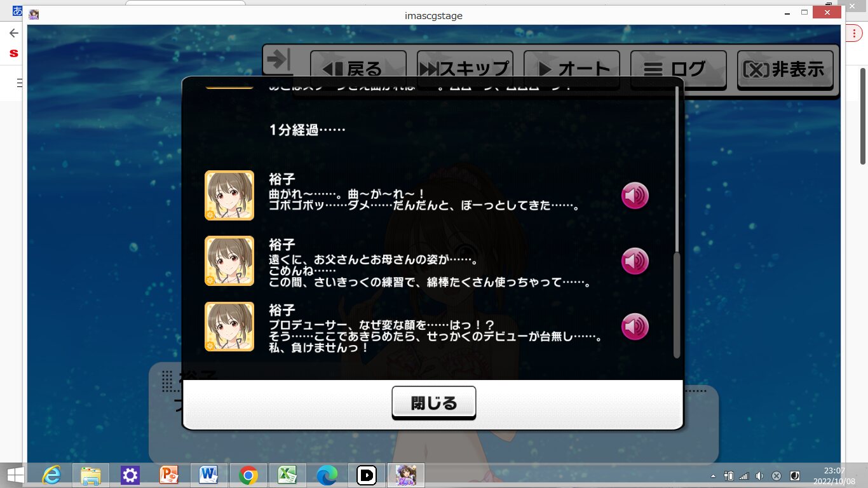Launch PowerPoint from the taskbar
Image resolution: width=868 pixels, height=488 pixels.
pos(170,475)
